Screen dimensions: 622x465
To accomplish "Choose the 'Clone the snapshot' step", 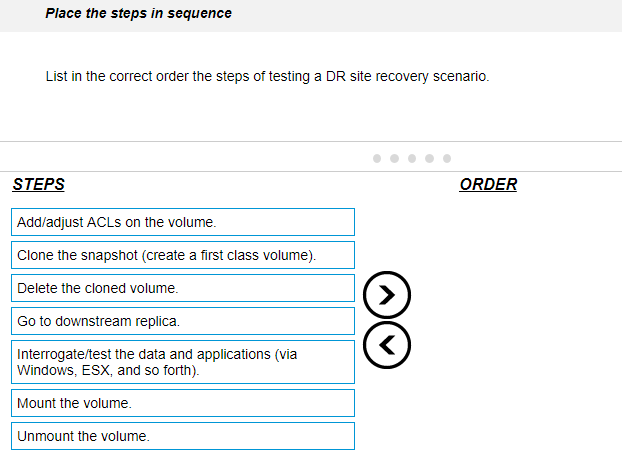I will [184, 255].
